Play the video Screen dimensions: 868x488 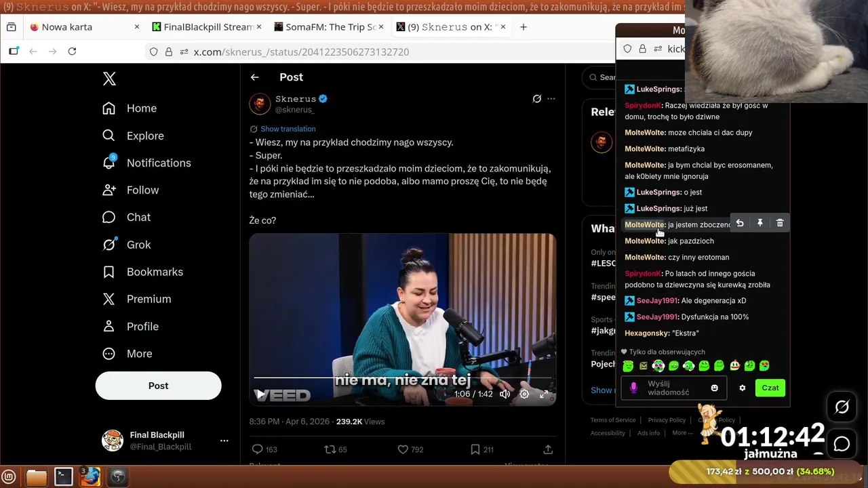[x=260, y=394]
